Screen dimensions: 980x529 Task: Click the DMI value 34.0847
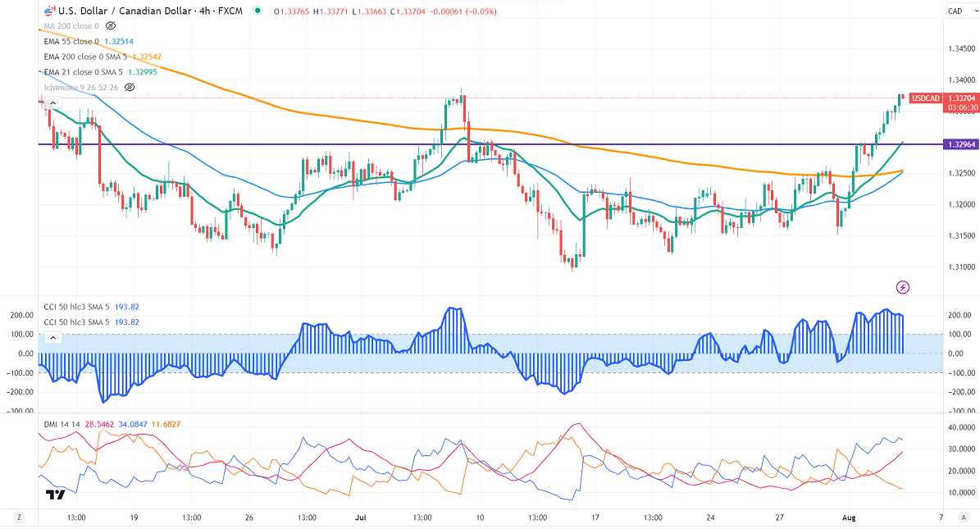coord(133,425)
